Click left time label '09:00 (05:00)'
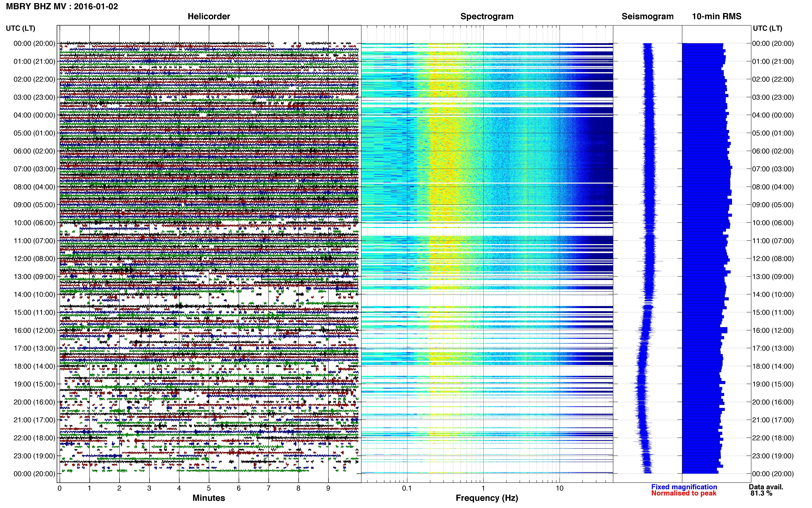The height and width of the screenshot is (508, 812). coord(34,205)
